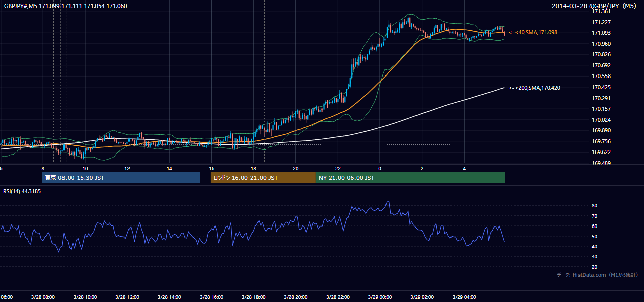Click price axis label 170.960
This screenshot has height=302, width=644.
click(601, 44)
